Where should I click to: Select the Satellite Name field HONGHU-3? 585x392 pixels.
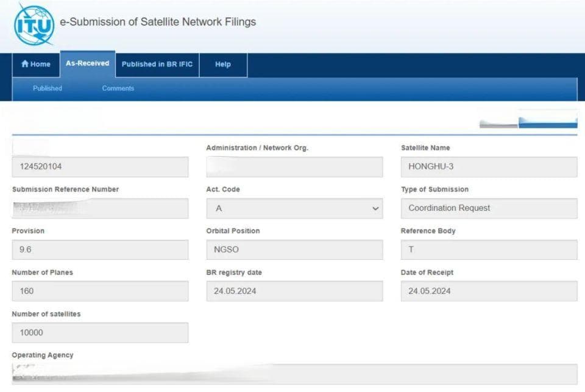pos(489,167)
